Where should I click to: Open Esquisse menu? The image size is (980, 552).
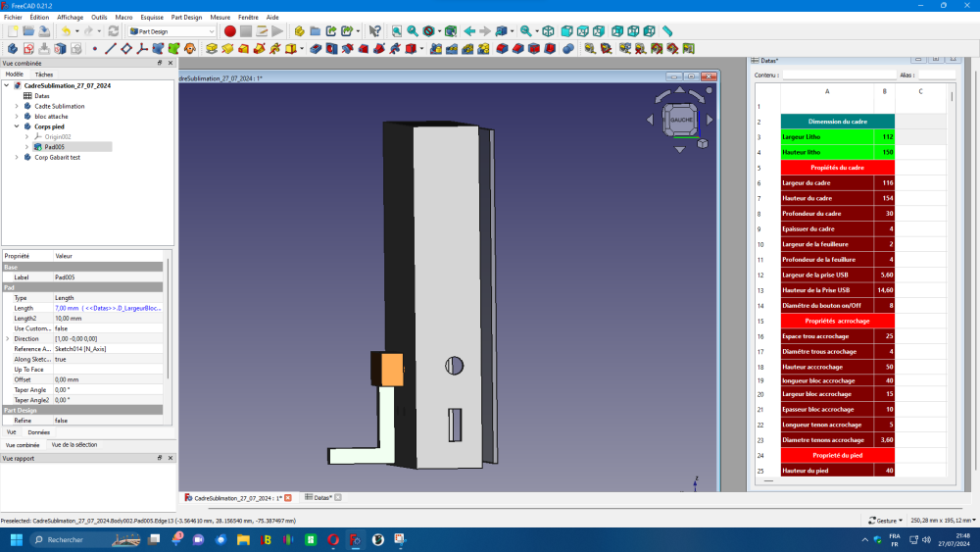pyautogui.click(x=152, y=18)
